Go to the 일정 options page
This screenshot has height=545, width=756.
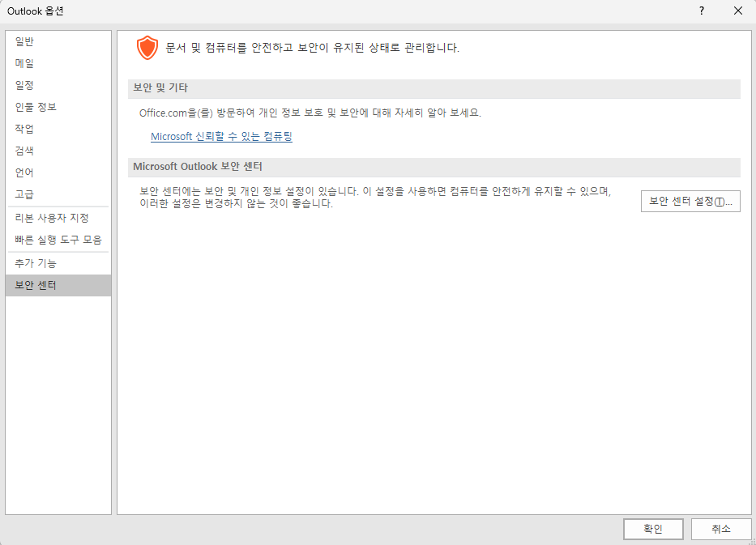click(58, 85)
